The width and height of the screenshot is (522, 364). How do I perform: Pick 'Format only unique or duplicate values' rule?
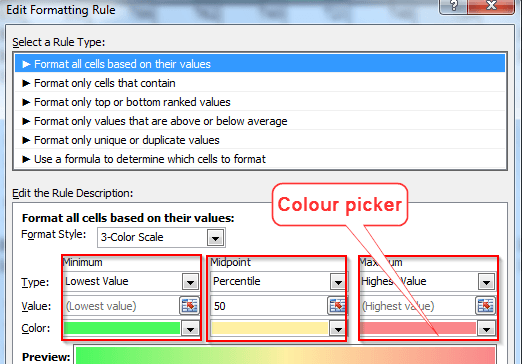point(260,140)
